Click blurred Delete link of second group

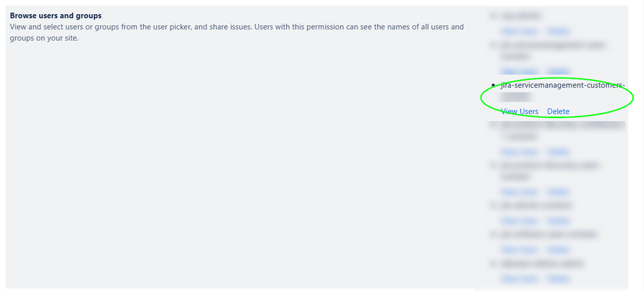click(x=558, y=72)
